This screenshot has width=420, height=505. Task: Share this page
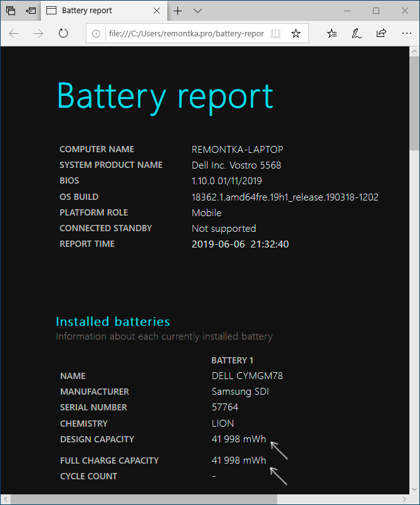coord(381,33)
